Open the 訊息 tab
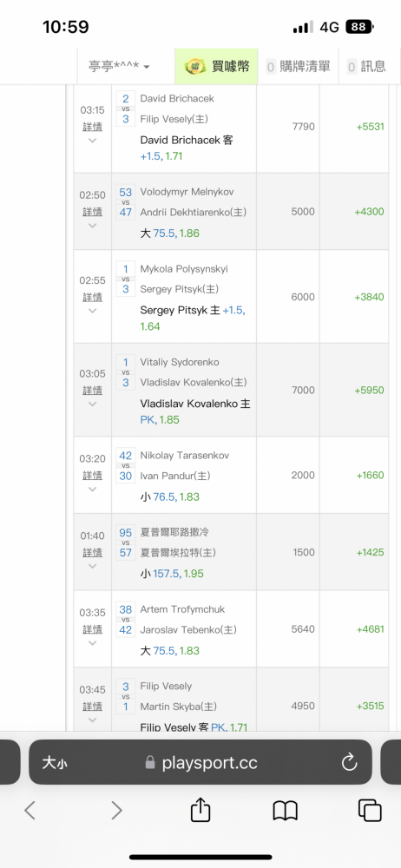The height and width of the screenshot is (868, 401). pyautogui.click(x=366, y=67)
